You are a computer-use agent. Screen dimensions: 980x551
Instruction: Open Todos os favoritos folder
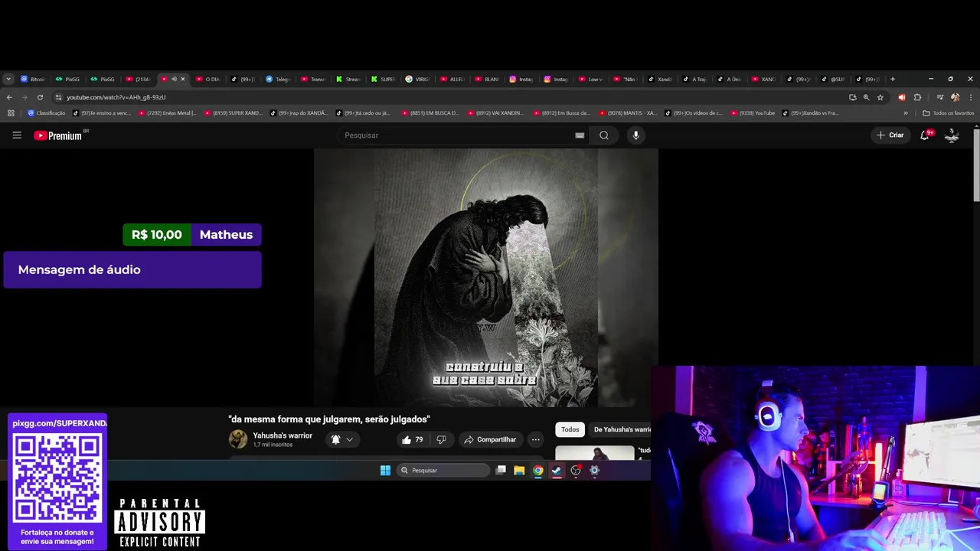click(x=949, y=113)
